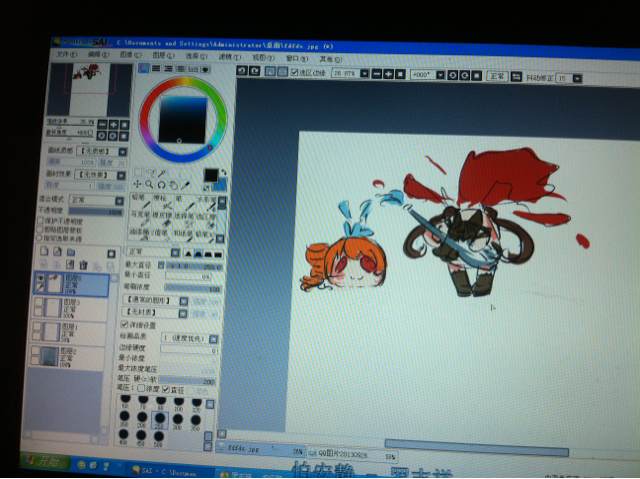
Task: Toggle the 详细设置 checkbox
Action: pos(124,325)
